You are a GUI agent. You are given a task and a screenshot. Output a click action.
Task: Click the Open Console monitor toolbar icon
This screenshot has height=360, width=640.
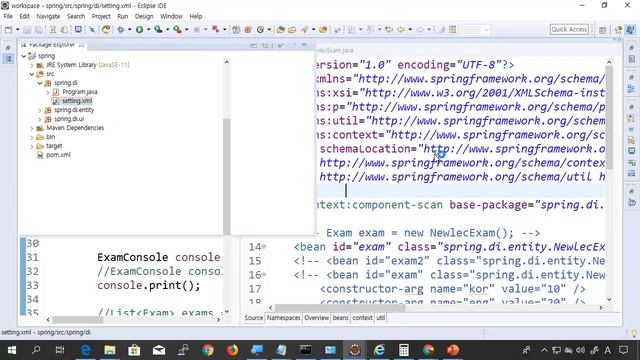(78, 29)
